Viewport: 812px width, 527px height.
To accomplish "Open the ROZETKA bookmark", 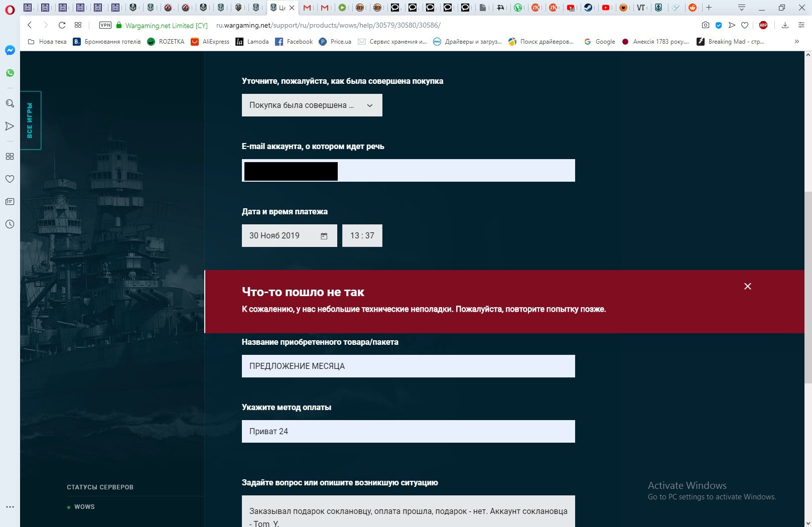I will tap(166, 42).
